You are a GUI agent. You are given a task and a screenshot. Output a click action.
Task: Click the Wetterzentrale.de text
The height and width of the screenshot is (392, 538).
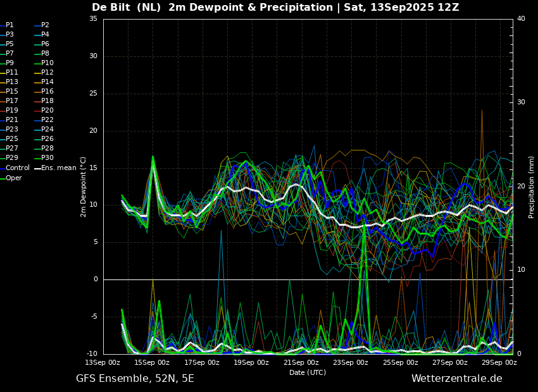click(457, 378)
